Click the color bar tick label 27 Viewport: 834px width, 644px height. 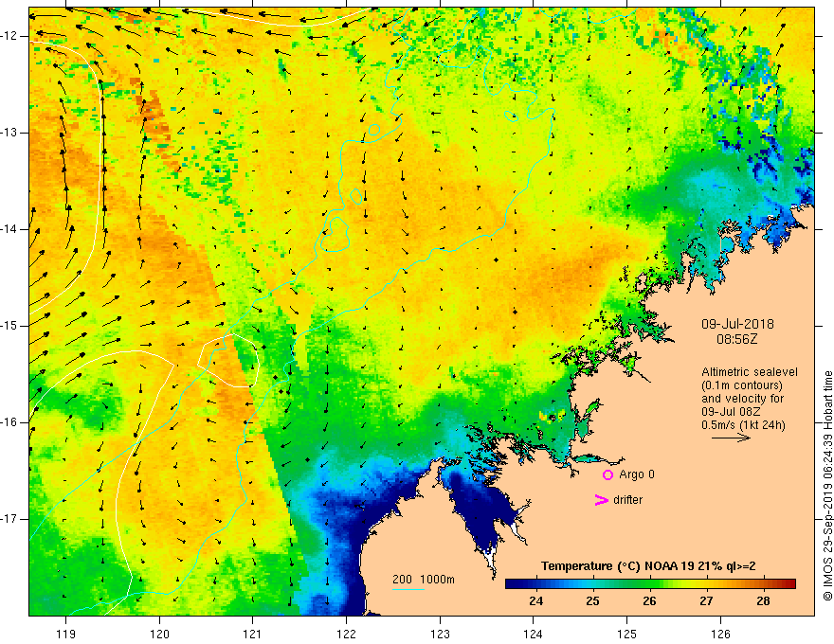point(706,601)
